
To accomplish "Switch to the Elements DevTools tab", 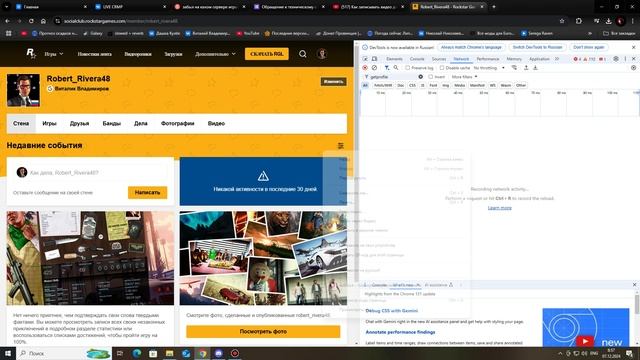I will click(x=394, y=59).
